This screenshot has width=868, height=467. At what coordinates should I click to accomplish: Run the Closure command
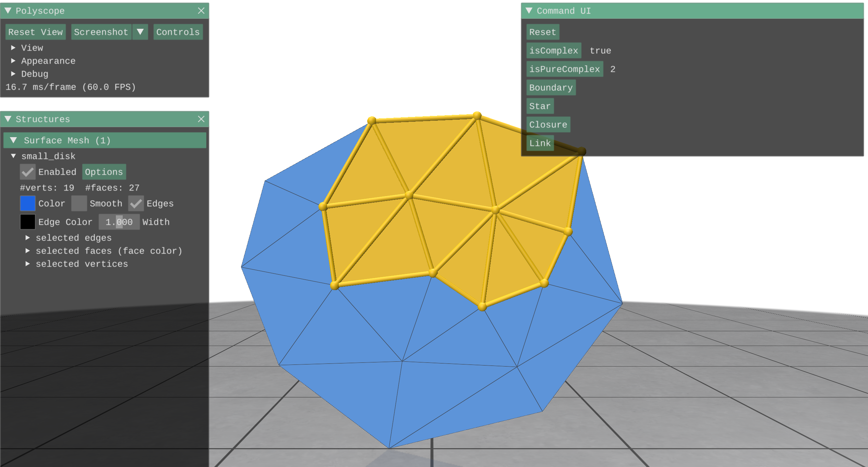[548, 124]
